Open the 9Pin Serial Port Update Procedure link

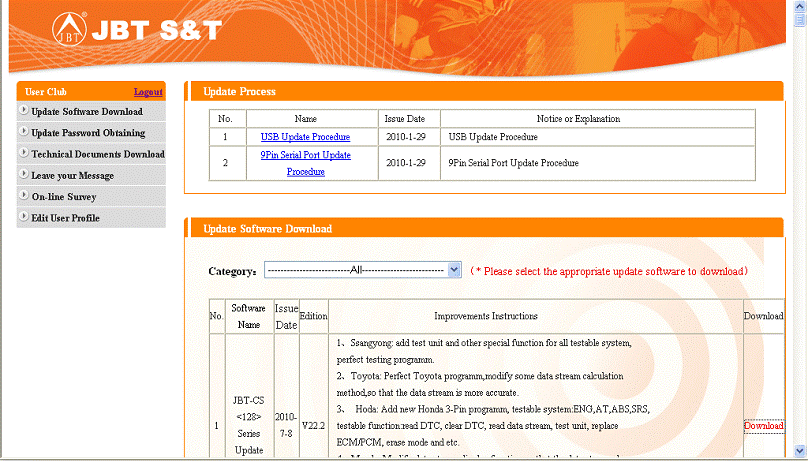tap(305, 163)
